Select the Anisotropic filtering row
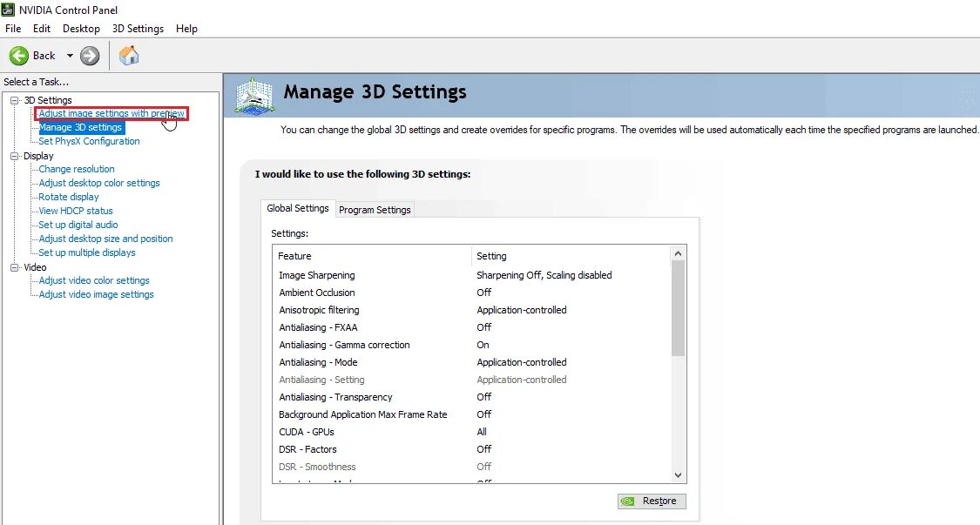980x525 pixels. pos(471,311)
